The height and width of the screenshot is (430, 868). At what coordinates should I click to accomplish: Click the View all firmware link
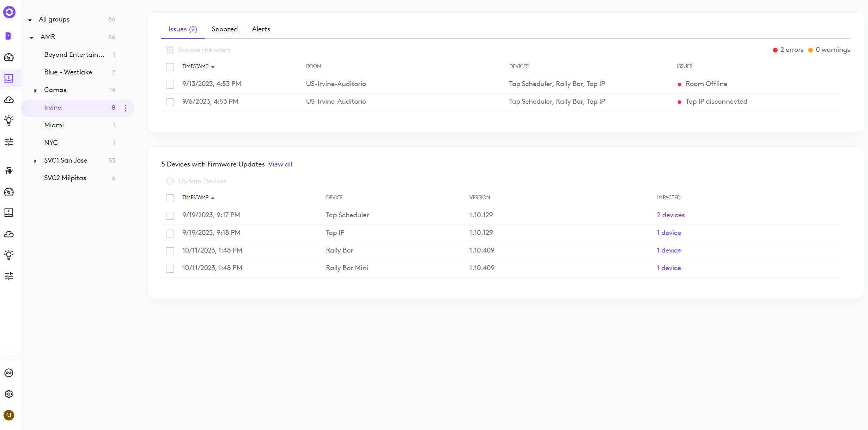(280, 164)
